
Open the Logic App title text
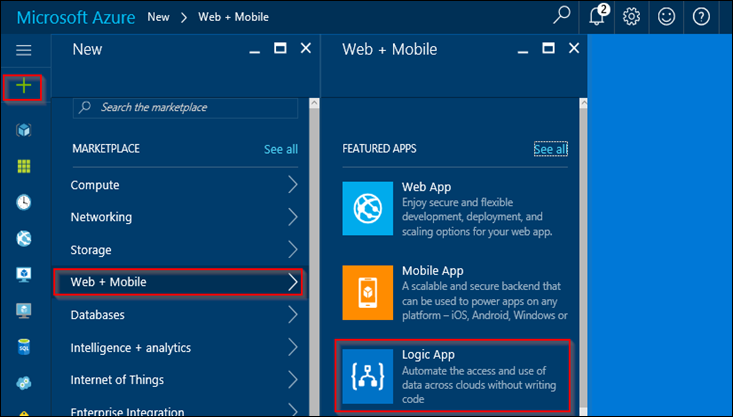pos(428,355)
